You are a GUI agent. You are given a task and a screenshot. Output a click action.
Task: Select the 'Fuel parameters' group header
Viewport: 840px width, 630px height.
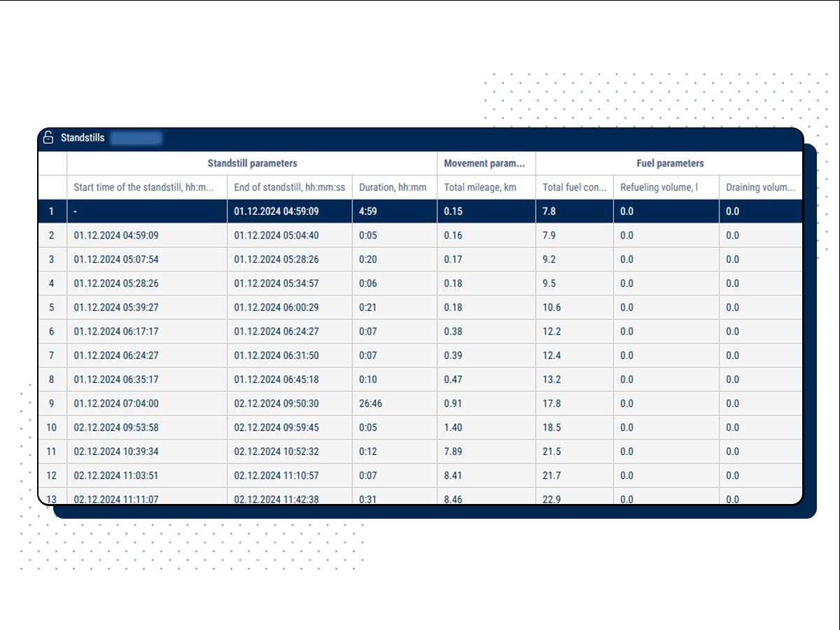point(669,163)
